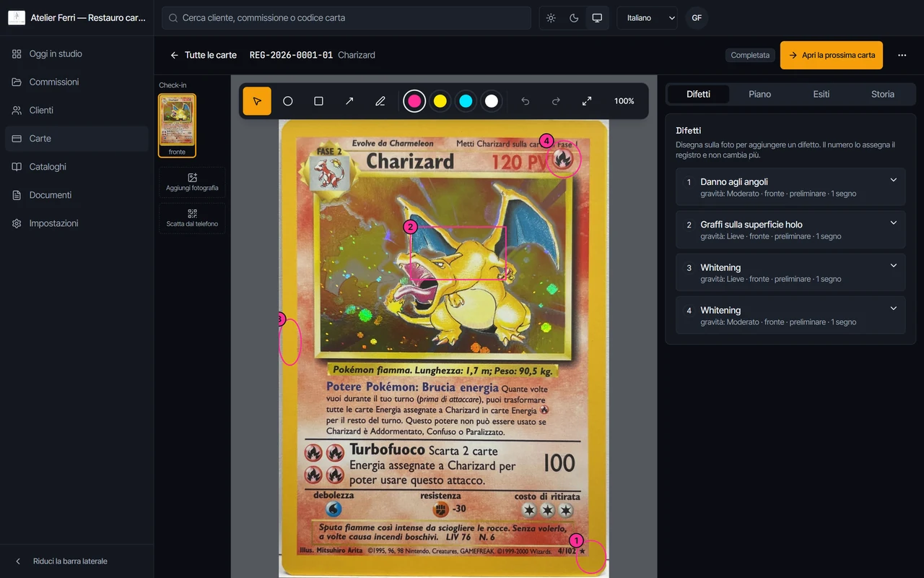Click Apri la prossima carta button
Screen dimensions: 924x578
coord(832,55)
